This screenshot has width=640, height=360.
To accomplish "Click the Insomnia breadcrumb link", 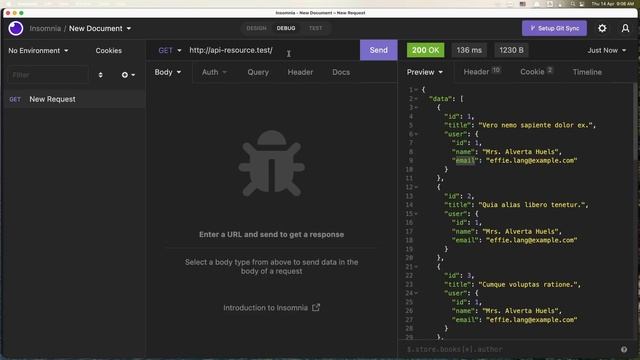I will [x=45, y=29].
